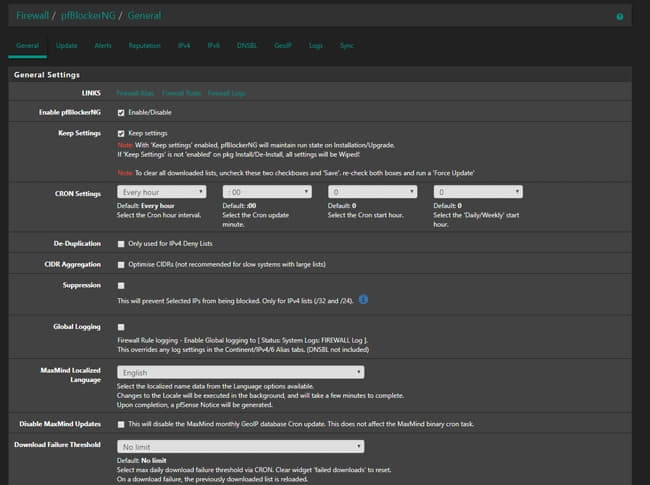Click General in the breadcrumb
Viewport: 650px width, 485px height.
point(144,16)
